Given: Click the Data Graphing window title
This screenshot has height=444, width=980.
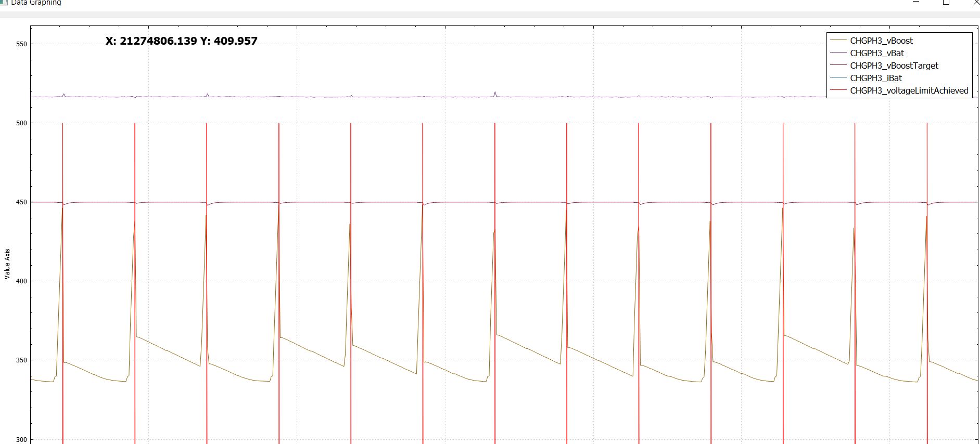Looking at the screenshot, I should coord(36,3).
